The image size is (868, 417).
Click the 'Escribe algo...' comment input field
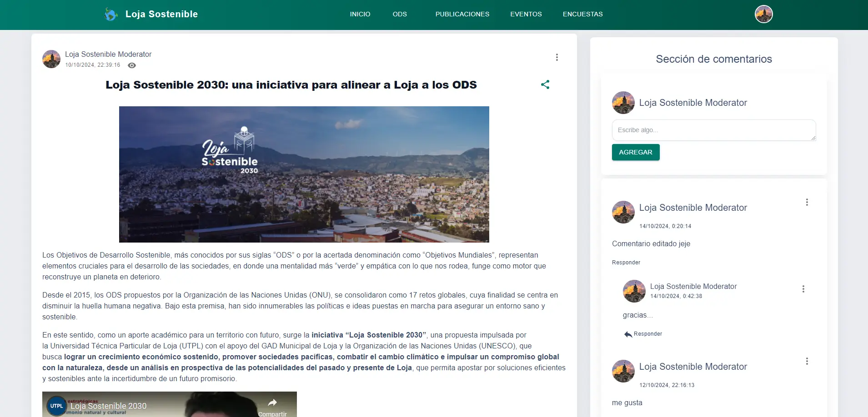(714, 130)
